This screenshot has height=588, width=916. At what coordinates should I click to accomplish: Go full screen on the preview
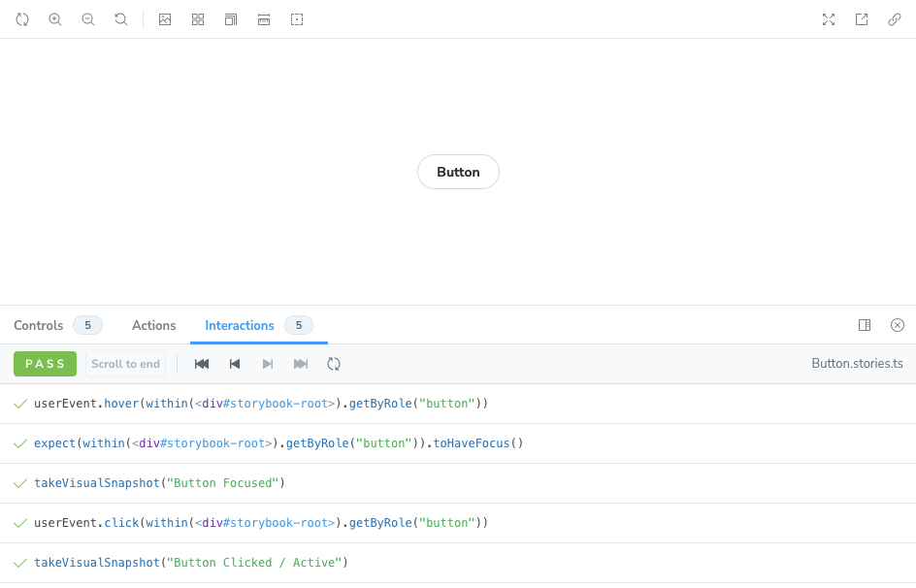(829, 19)
